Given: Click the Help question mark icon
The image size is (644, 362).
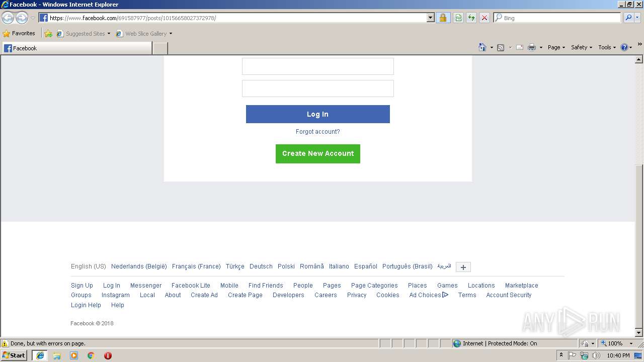Looking at the screenshot, I should click(624, 47).
